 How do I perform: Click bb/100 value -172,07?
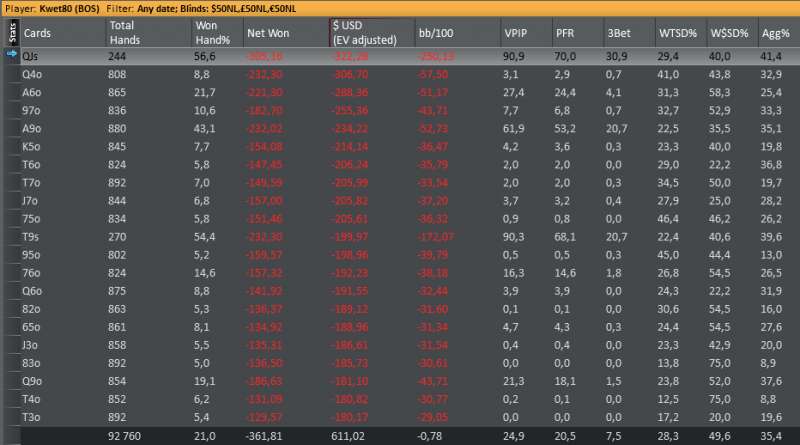coord(435,237)
